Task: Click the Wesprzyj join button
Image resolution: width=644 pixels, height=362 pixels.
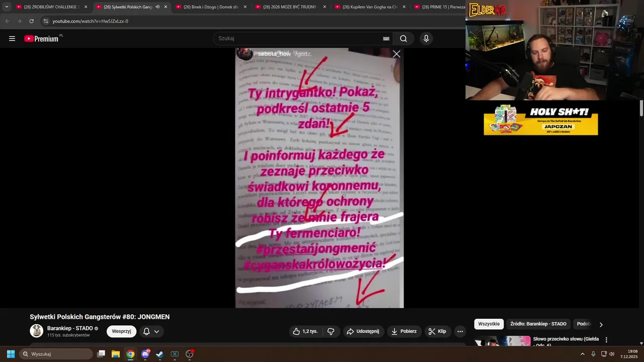Action: click(x=121, y=331)
